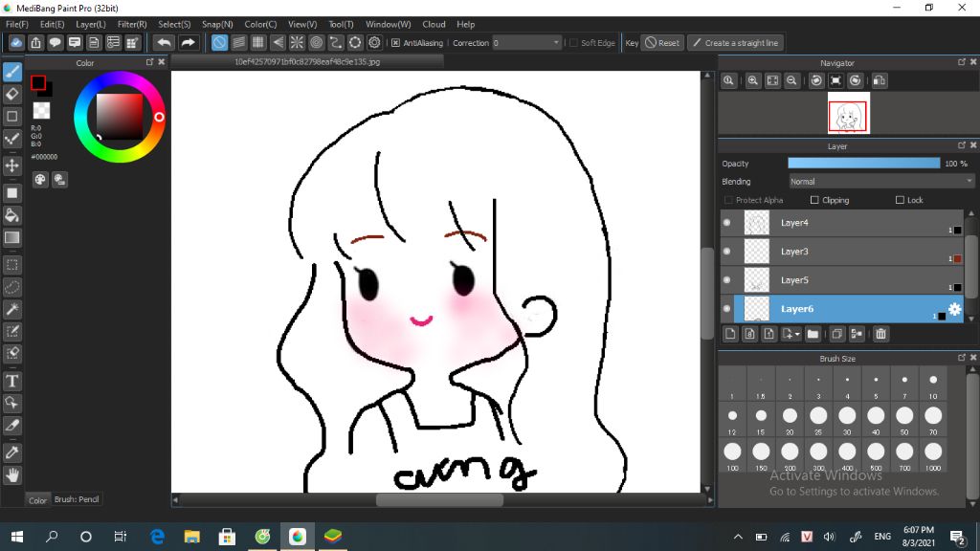Zoom in on the Navigator panel
The height and width of the screenshot is (551, 980).
click(x=753, y=80)
